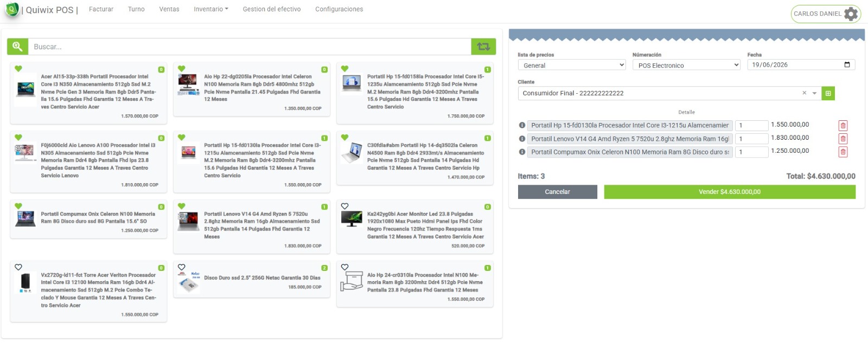Click the Buscar search input
This screenshot has width=868, height=350.
click(x=250, y=47)
